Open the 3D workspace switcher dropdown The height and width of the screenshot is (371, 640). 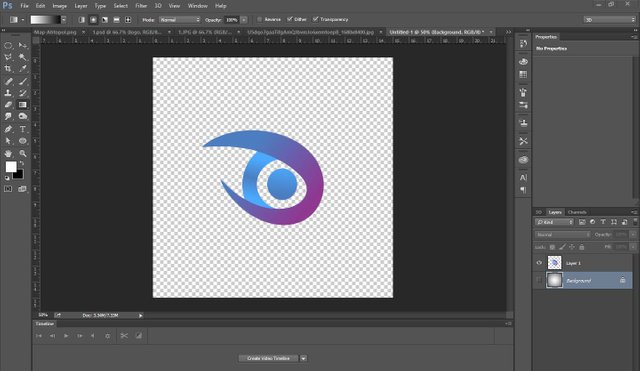pos(609,20)
